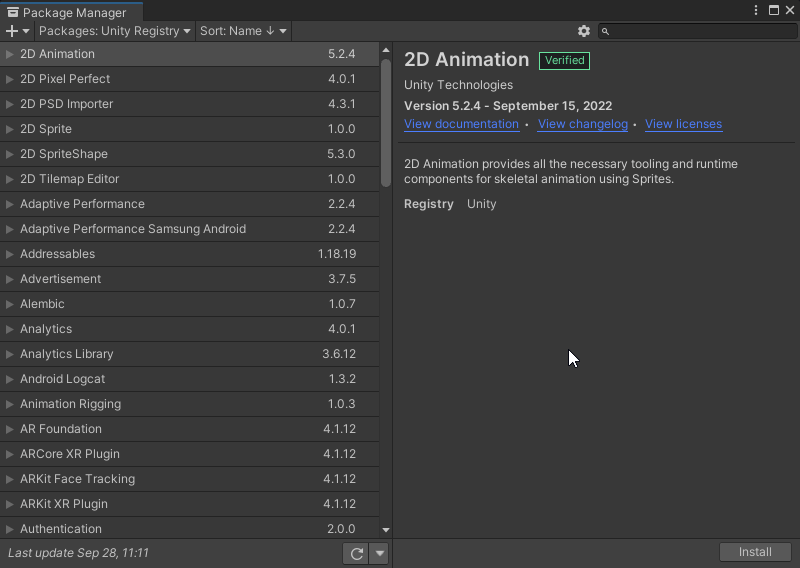Viewport: 800px width, 568px height.
Task: Click the Install button
Action: 755,552
